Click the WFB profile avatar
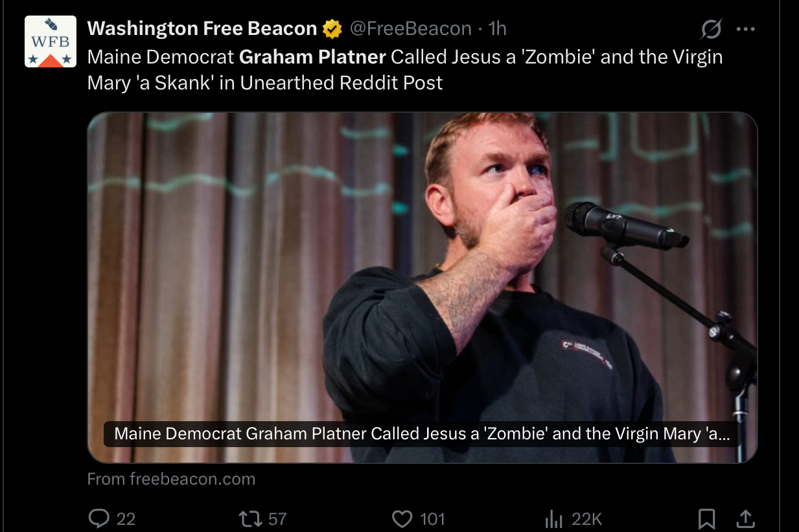The width and height of the screenshot is (799, 532). tap(51, 41)
